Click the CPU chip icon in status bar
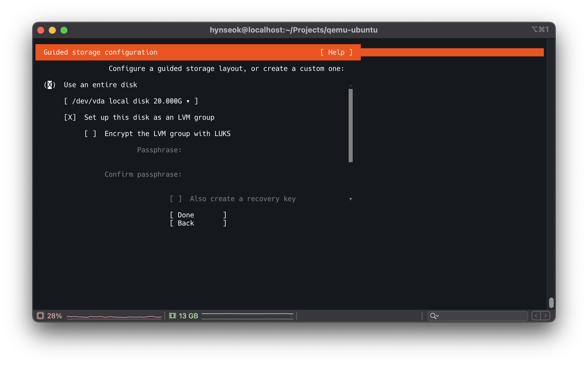 (40, 316)
